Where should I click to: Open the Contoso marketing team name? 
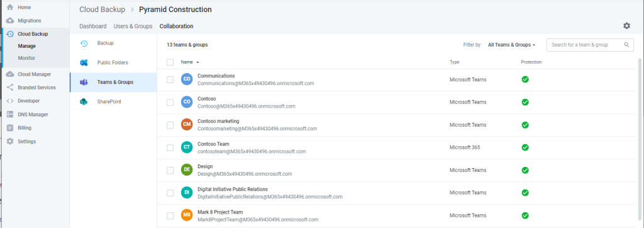(218, 122)
